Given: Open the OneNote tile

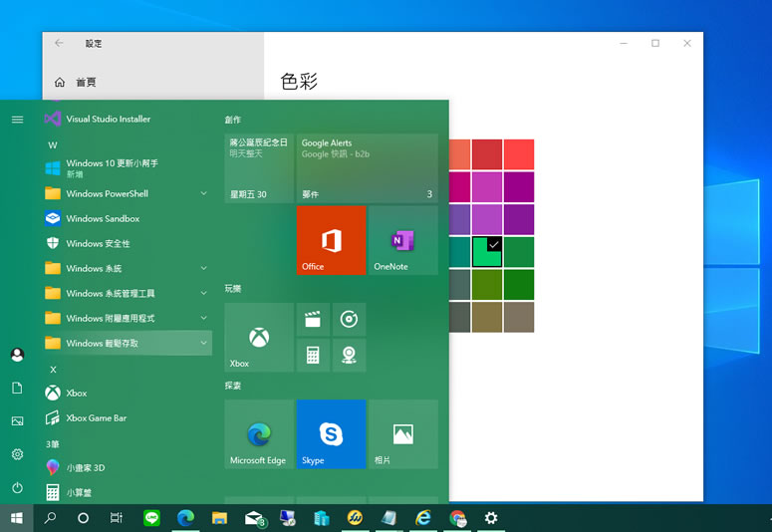Looking at the screenshot, I should tap(403, 240).
